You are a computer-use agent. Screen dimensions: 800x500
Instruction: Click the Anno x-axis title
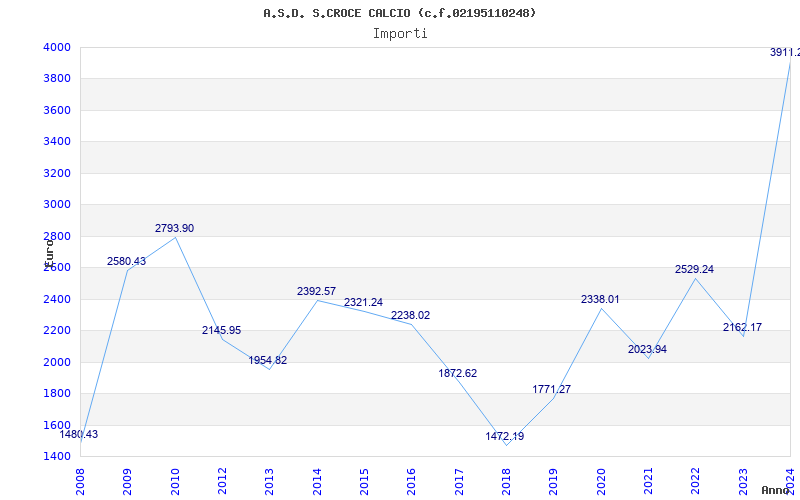point(775,490)
